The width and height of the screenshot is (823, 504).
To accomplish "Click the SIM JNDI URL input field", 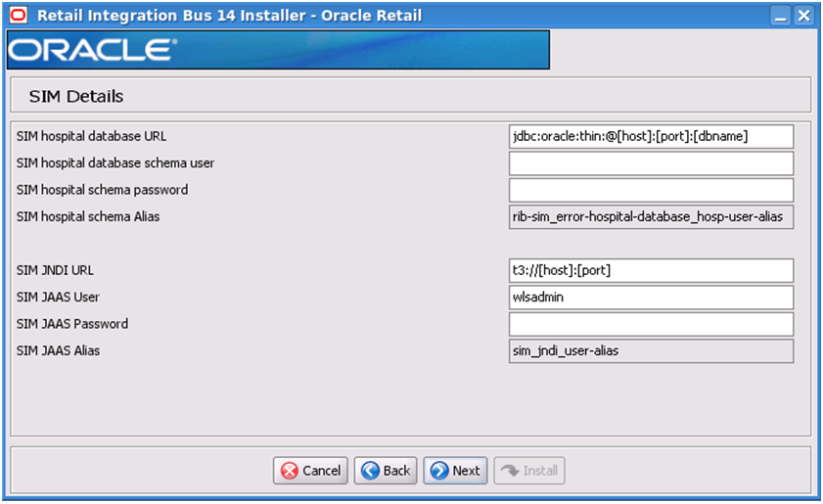I will tap(651, 270).
